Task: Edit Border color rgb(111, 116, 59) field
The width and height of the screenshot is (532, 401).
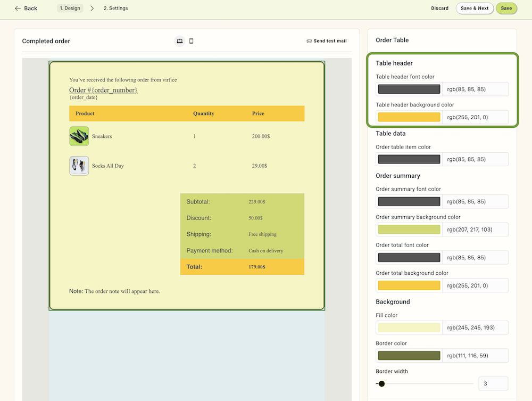Action: pos(475,356)
